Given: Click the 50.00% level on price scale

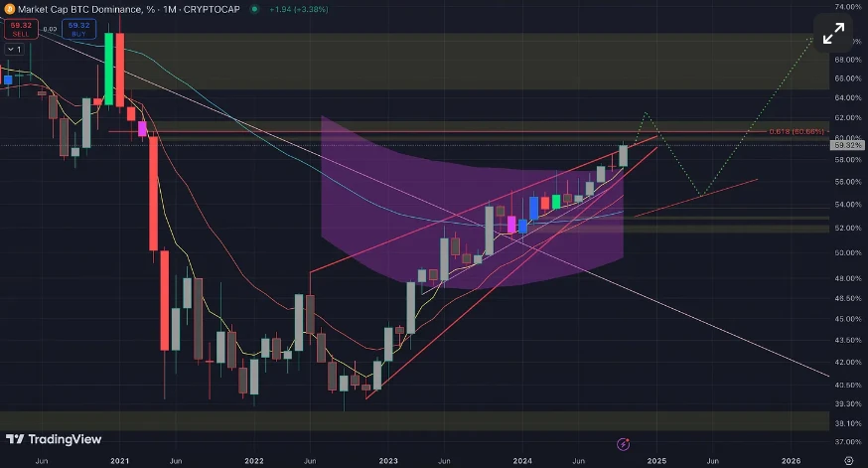Looking at the screenshot, I should (847, 252).
